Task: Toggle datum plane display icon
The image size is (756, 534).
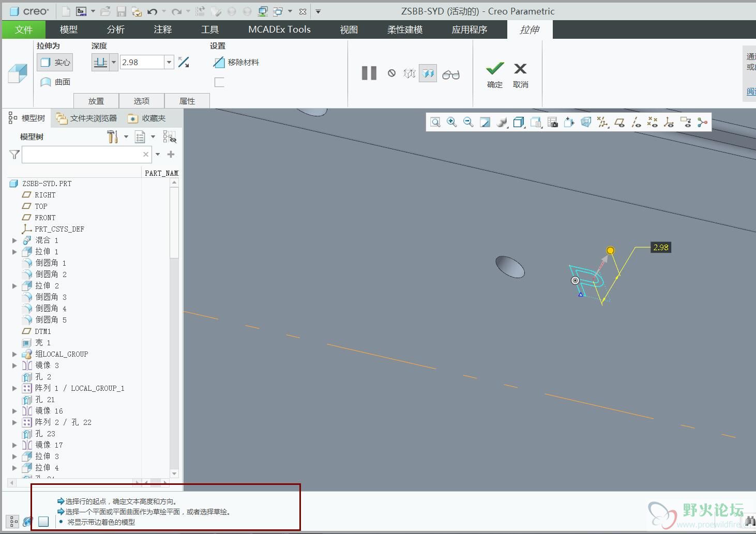Action: click(x=619, y=123)
